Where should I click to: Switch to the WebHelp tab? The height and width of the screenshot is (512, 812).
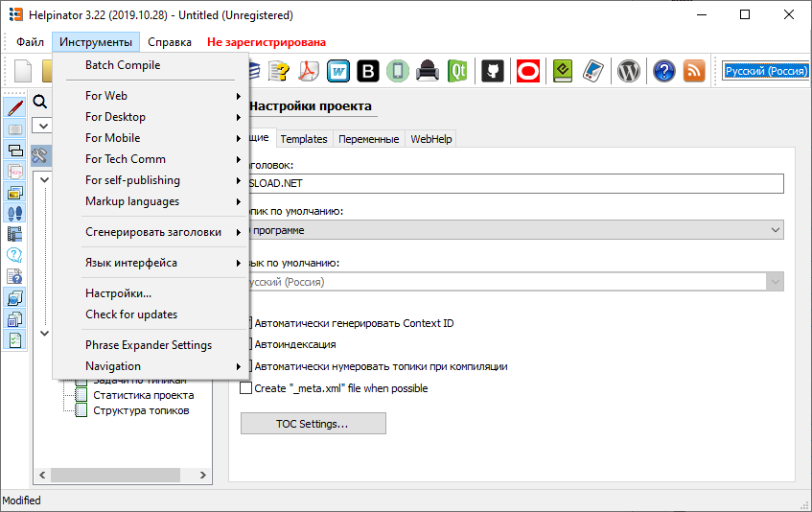430,139
